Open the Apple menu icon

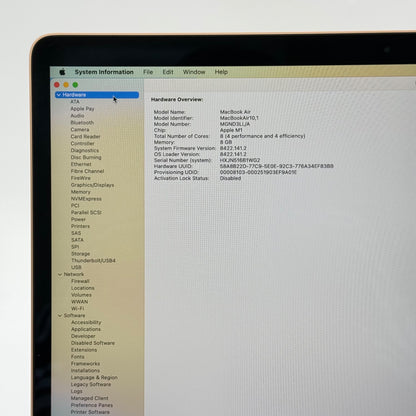click(x=62, y=72)
